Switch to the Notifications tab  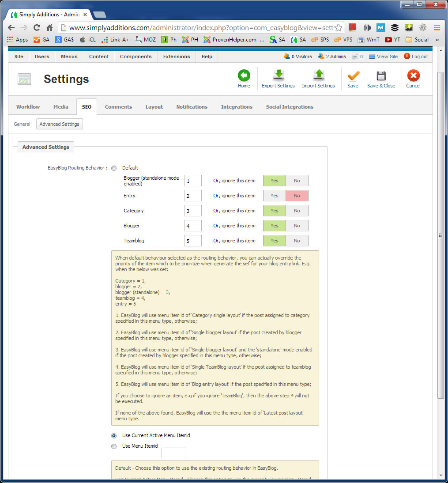192,107
